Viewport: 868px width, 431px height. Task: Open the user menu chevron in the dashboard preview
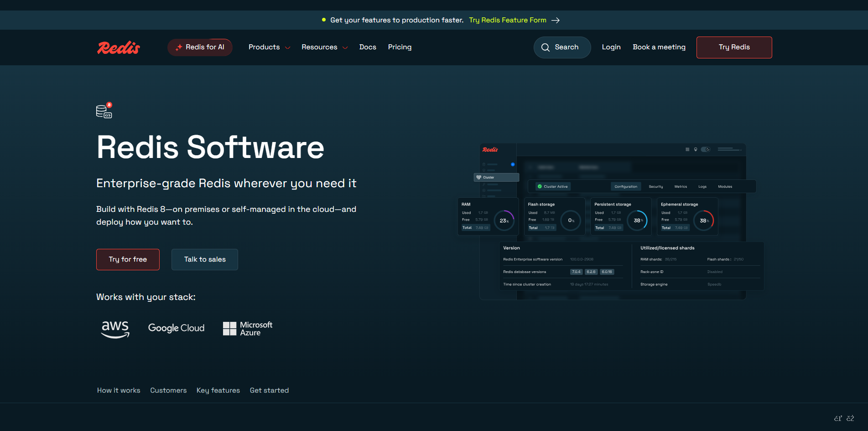click(741, 150)
